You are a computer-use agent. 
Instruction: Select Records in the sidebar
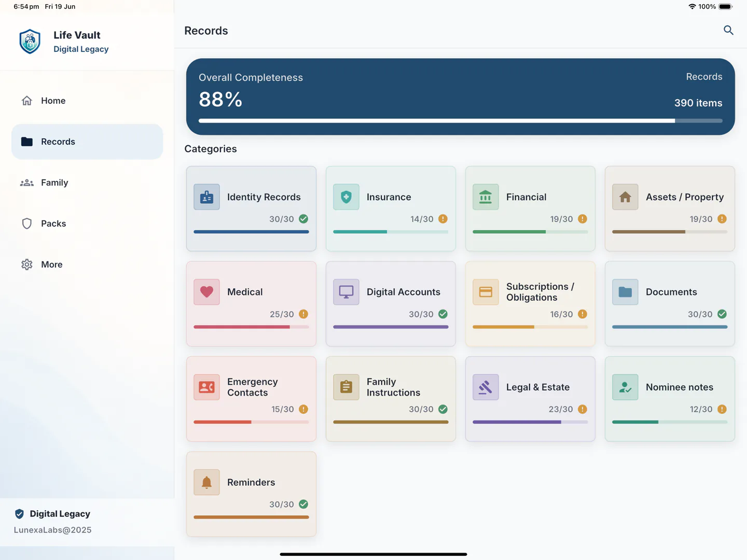(x=87, y=142)
